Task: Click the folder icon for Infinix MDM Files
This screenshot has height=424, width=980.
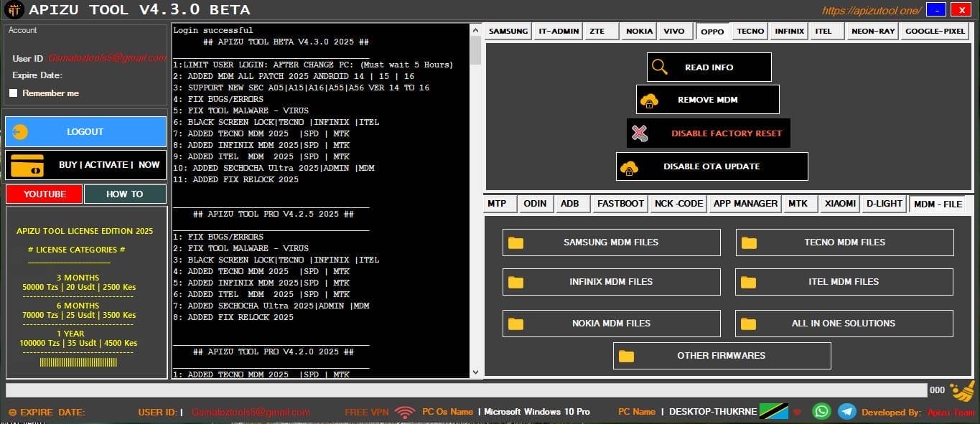Action: pyautogui.click(x=515, y=282)
